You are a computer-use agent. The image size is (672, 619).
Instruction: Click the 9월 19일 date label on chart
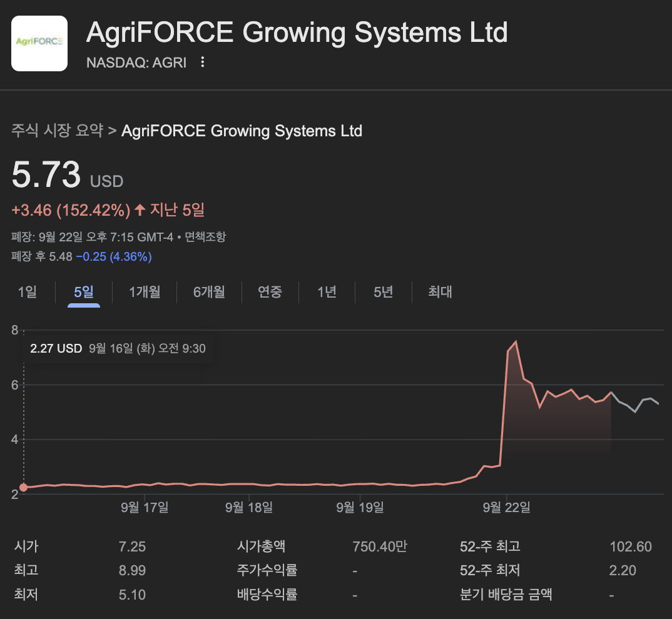coord(360,508)
